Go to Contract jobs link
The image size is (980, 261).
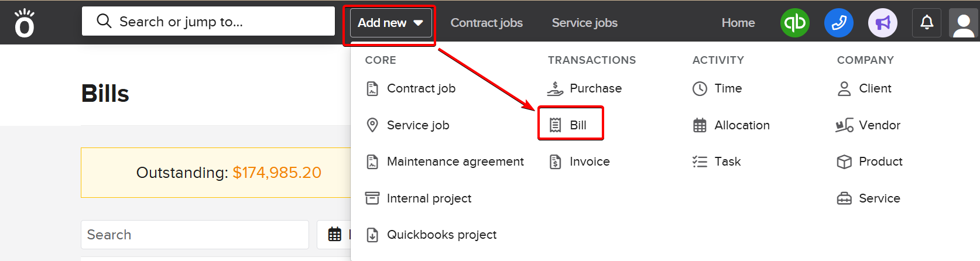coord(486,23)
